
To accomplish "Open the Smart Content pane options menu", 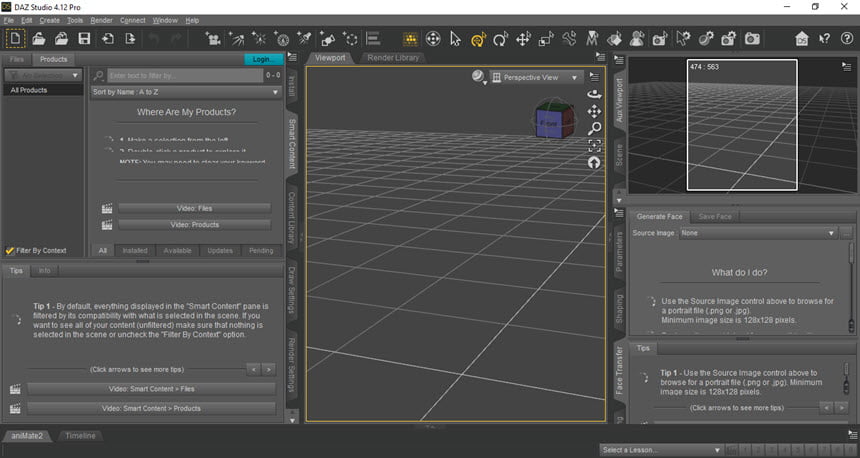I will pyautogui.click(x=292, y=57).
